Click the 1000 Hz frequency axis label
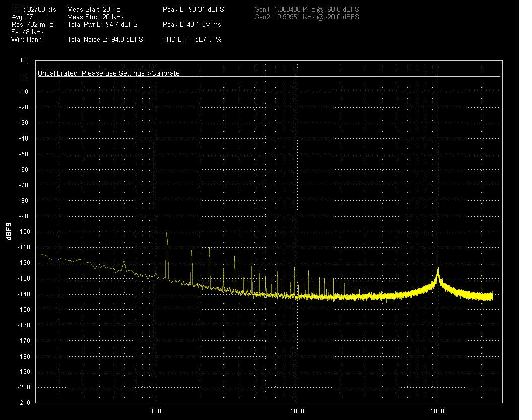This screenshot has height=420, width=532. tap(297, 411)
